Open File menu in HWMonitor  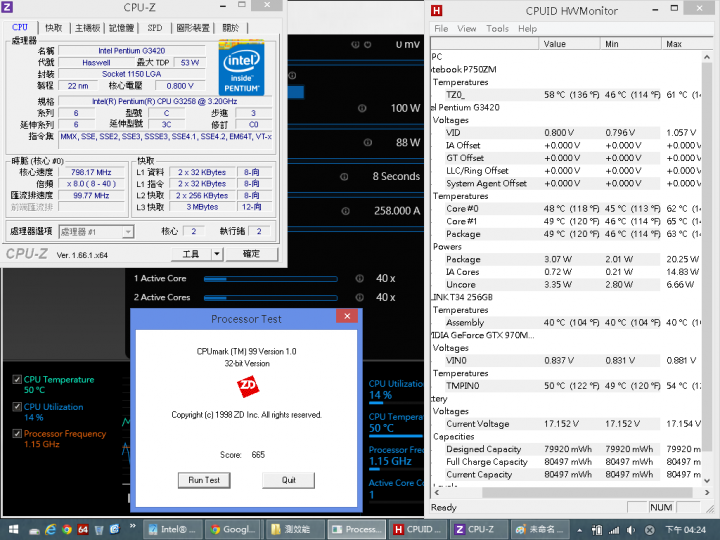(441, 28)
